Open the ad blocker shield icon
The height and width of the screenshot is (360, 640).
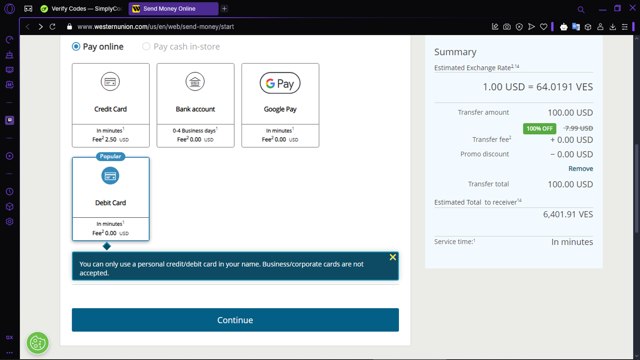tap(519, 27)
